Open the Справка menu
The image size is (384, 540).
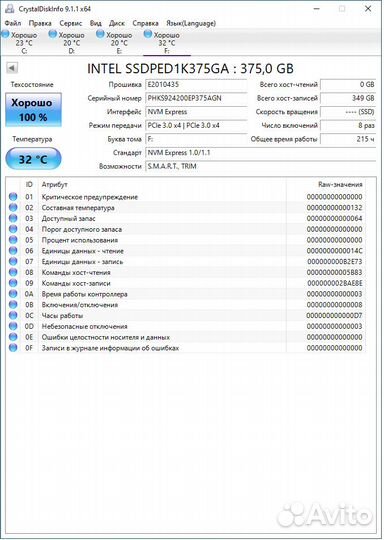click(145, 23)
